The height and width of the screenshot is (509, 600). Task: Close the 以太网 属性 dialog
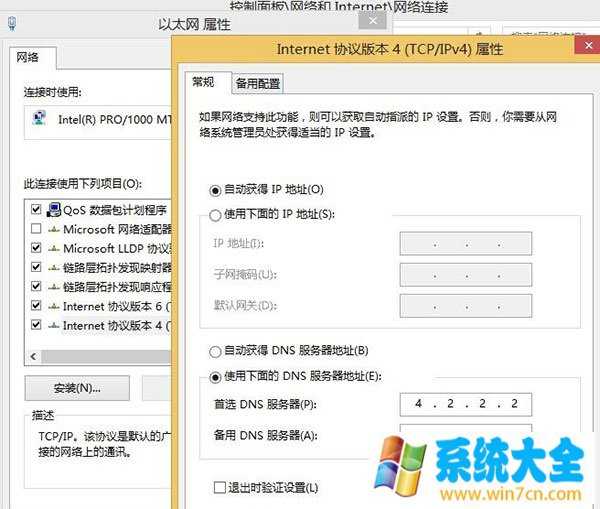click(x=373, y=21)
